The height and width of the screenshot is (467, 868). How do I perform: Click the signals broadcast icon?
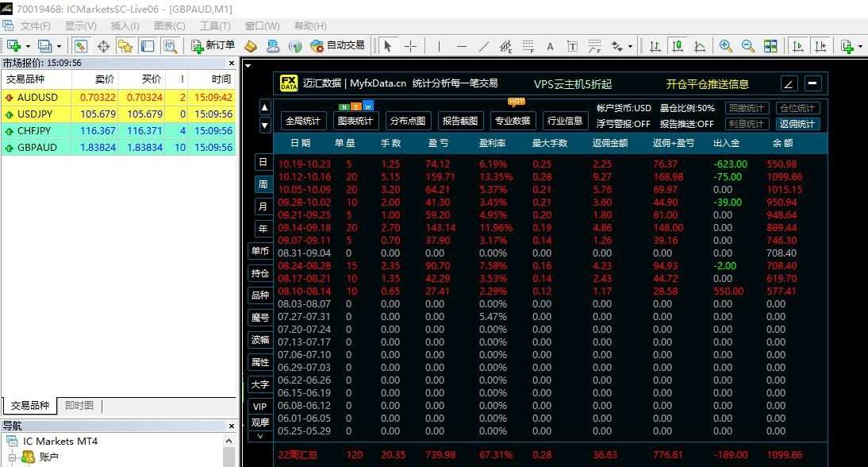coord(295,46)
